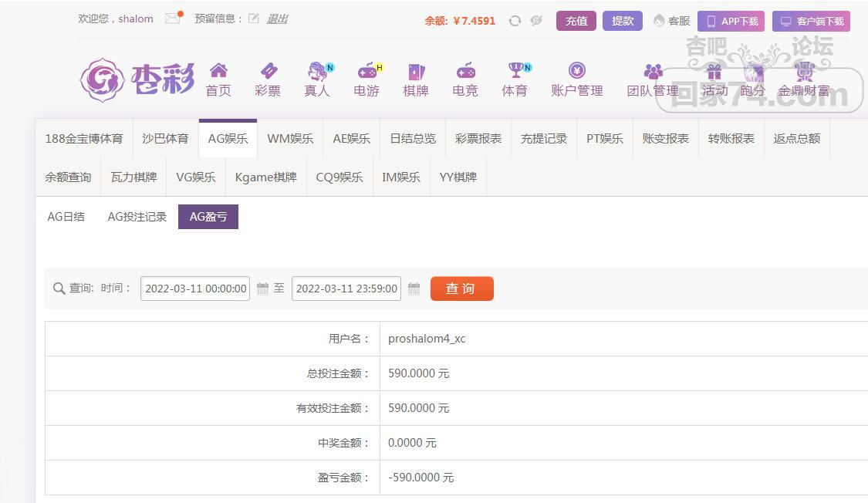Viewport: 868px width, 503px height.
Task: Toggle balance visibility eye icon
Action: pos(536,22)
